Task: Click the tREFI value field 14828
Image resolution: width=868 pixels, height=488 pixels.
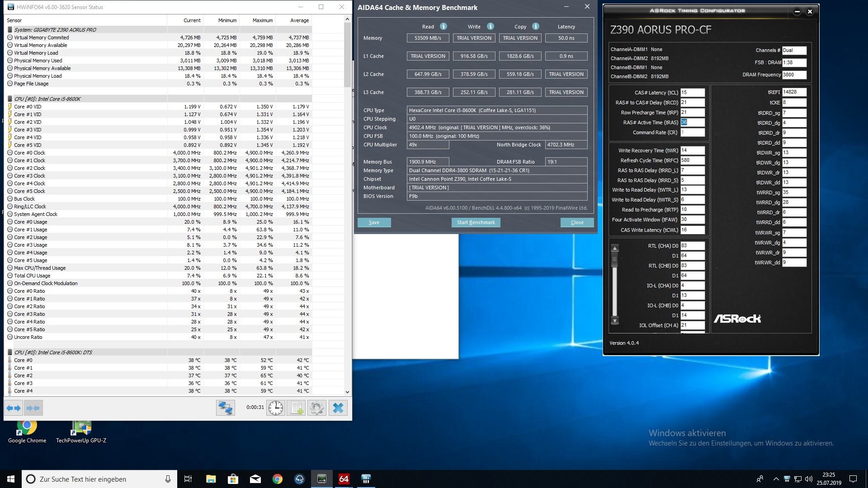Action: click(x=794, y=92)
